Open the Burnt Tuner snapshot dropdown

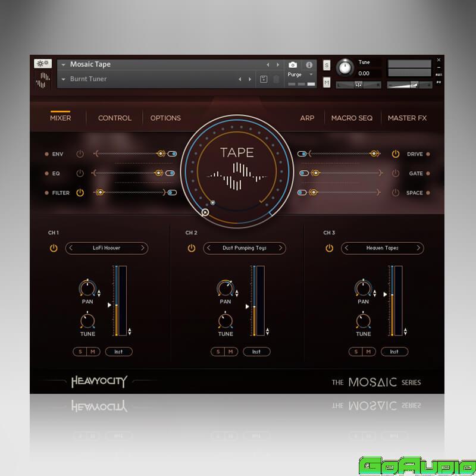click(x=64, y=79)
